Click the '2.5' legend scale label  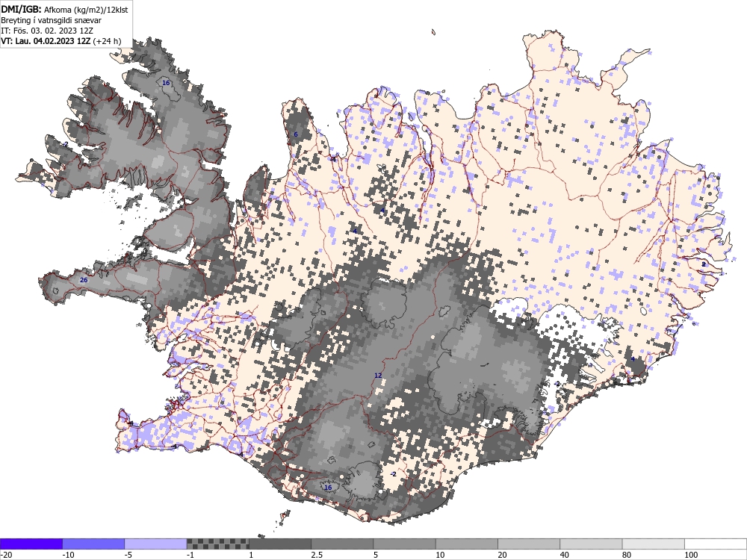tap(317, 555)
